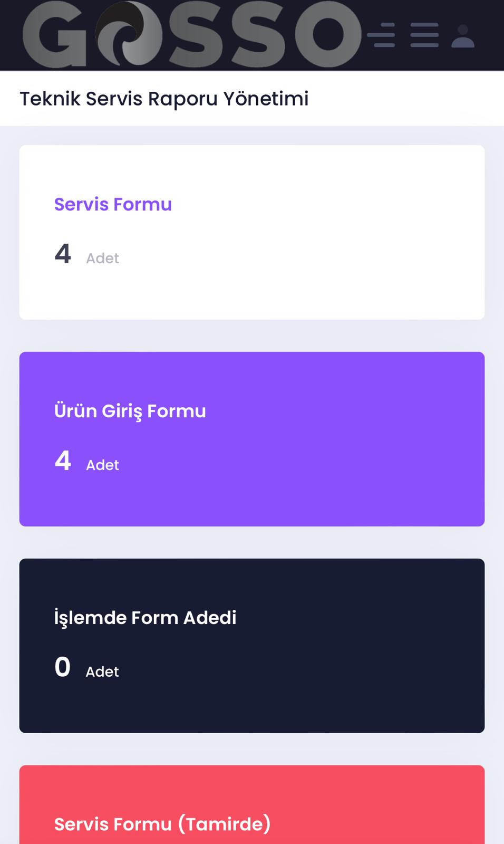Open the three-line hamburger menu
The height and width of the screenshot is (844, 504).
coord(424,35)
